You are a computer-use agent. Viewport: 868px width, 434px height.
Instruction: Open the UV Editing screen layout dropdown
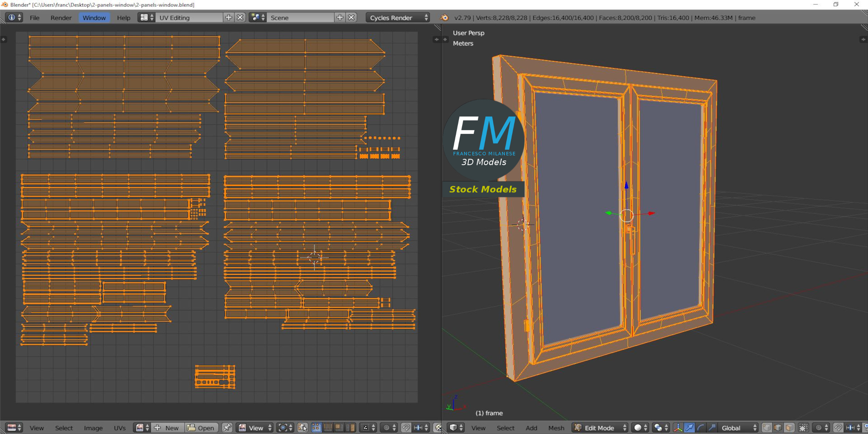188,17
